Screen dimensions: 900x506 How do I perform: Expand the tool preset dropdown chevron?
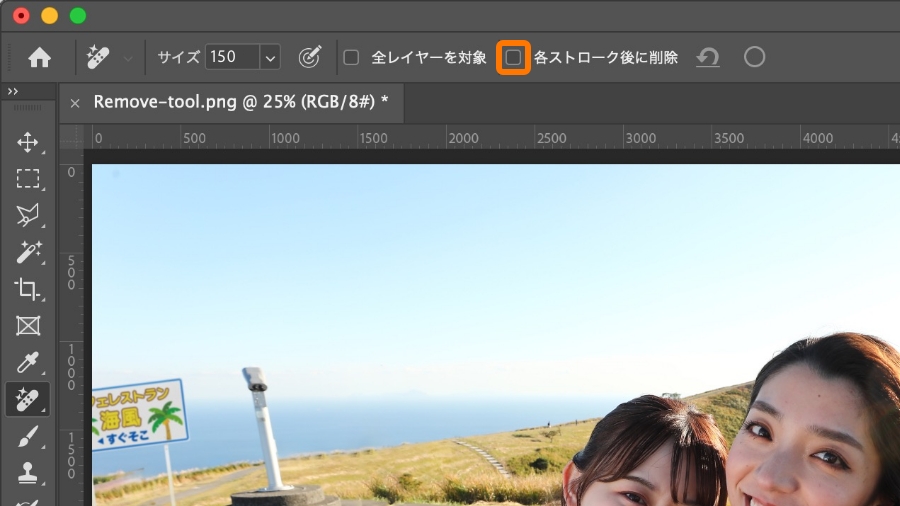point(128,58)
